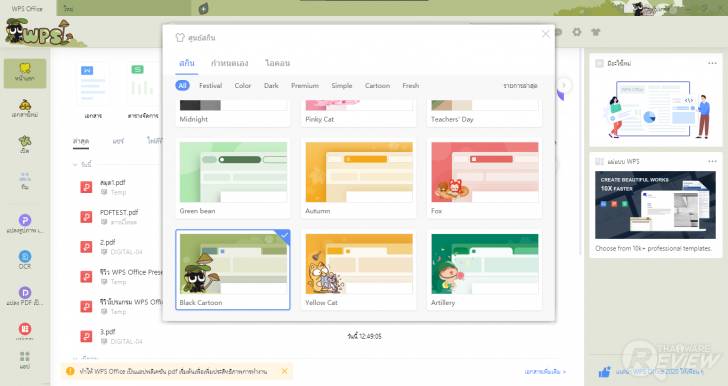Choose the Teachers' Day skin
This screenshot has width=728, height=386.
coord(484,113)
